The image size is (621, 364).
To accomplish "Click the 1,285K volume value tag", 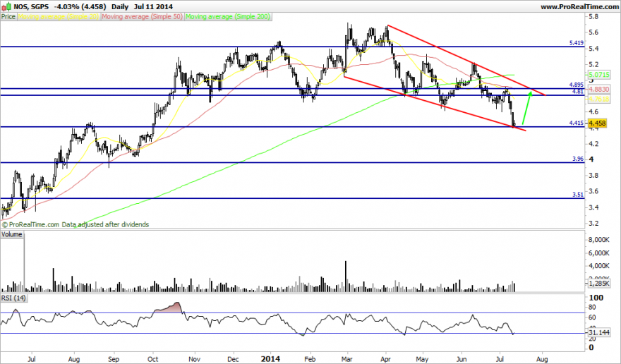I will pos(599,284).
